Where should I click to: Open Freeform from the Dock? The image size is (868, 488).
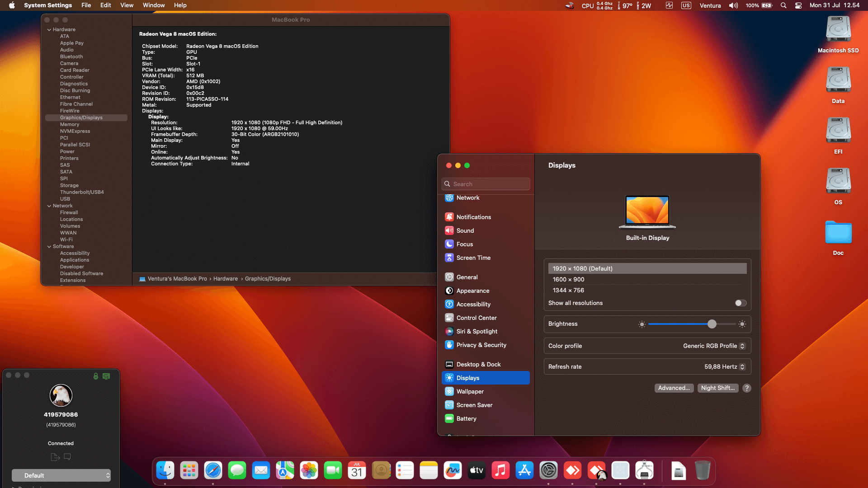point(453,470)
